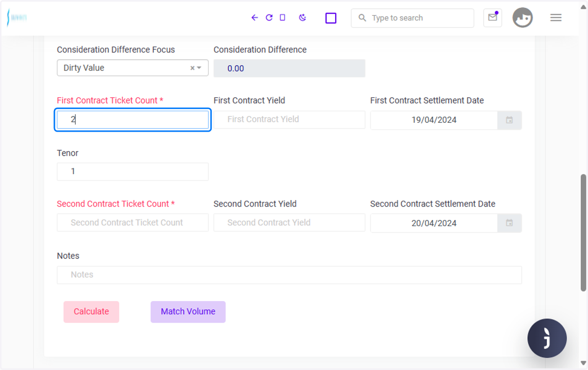Click the page vertical scrollbar thumb
Image resolution: width=588 pixels, height=370 pixels.
click(583, 232)
